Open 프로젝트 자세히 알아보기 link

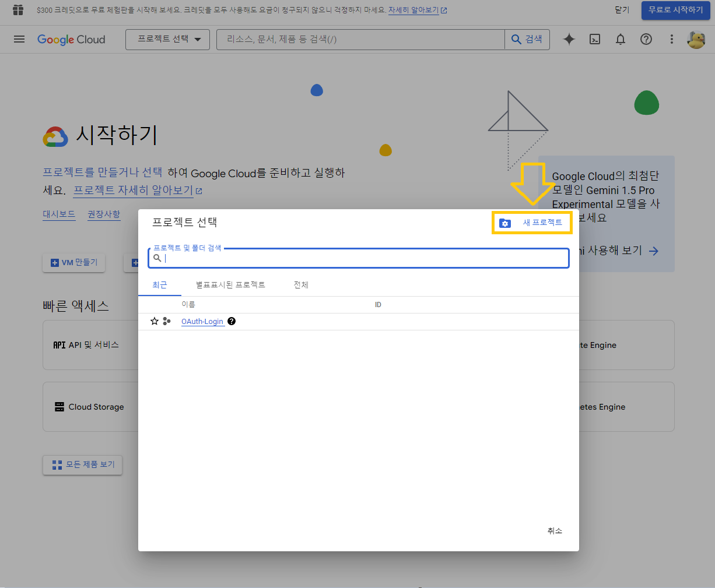coord(138,191)
